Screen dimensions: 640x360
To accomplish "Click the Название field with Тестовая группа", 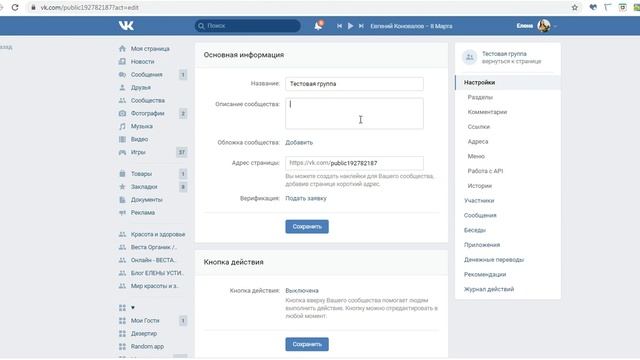I will click(x=354, y=84).
